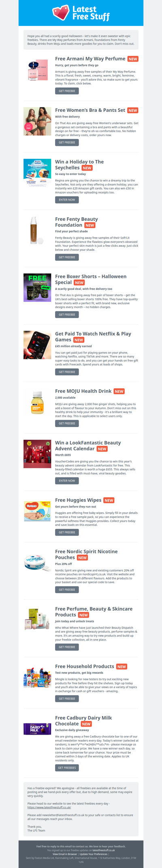The image size is (162, 868).
Task: Click Get Freebie under Free Household Products
Action: [x=67, y=699]
